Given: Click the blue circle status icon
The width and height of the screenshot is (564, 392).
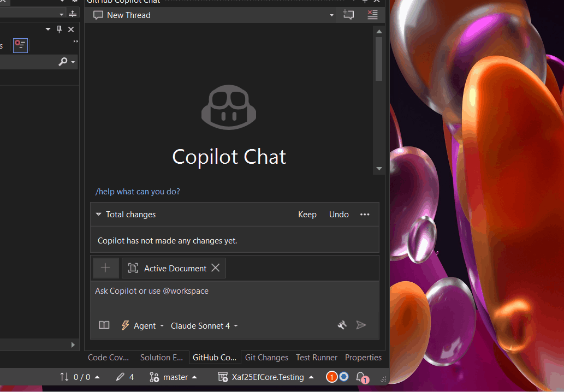Looking at the screenshot, I should [344, 377].
